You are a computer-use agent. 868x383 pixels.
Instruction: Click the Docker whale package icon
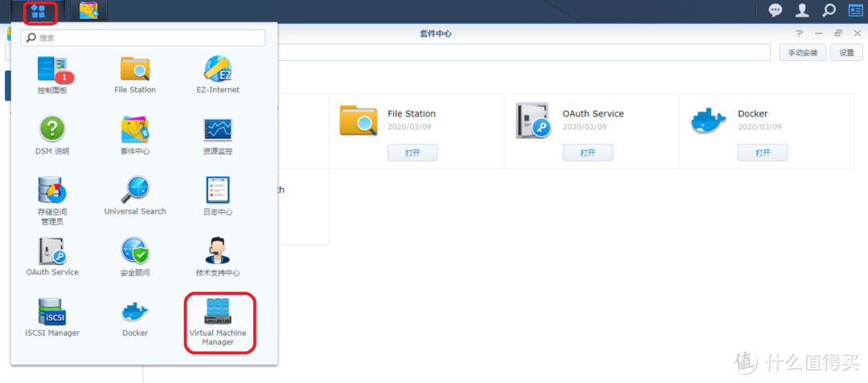(709, 120)
